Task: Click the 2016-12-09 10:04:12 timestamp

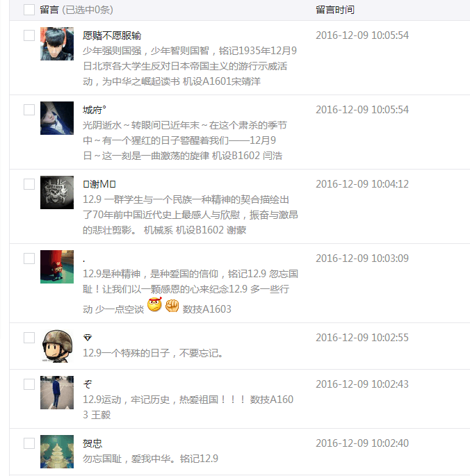Action: (x=362, y=184)
